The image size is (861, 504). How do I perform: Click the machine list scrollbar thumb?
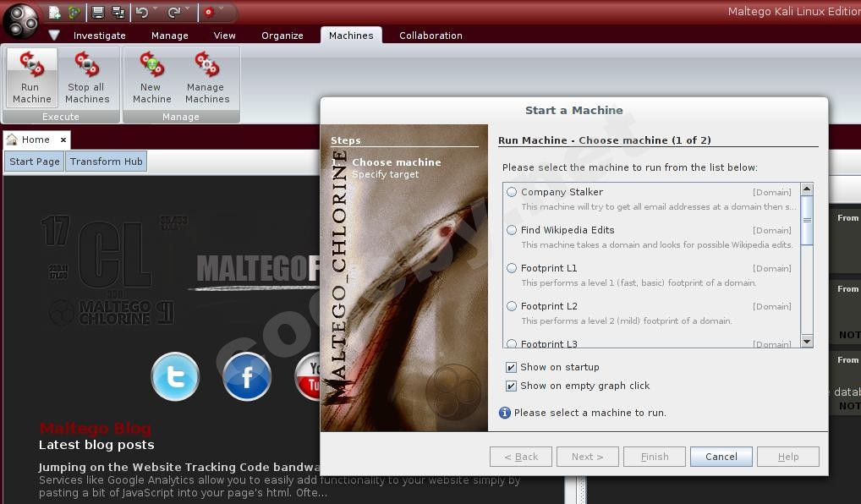click(807, 220)
